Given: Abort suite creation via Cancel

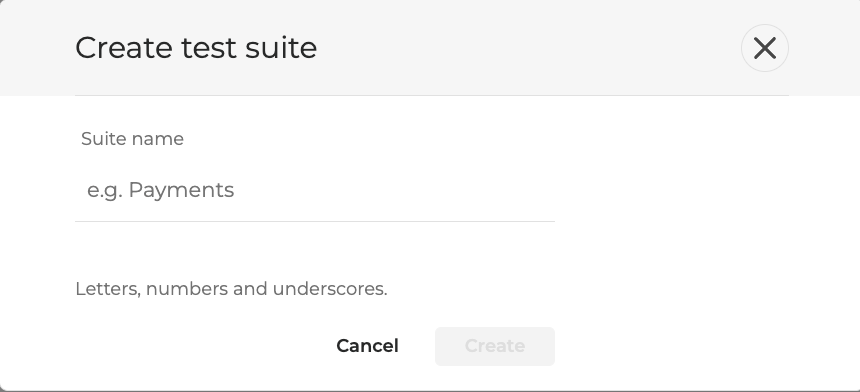Looking at the screenshot, I should 367,346.
